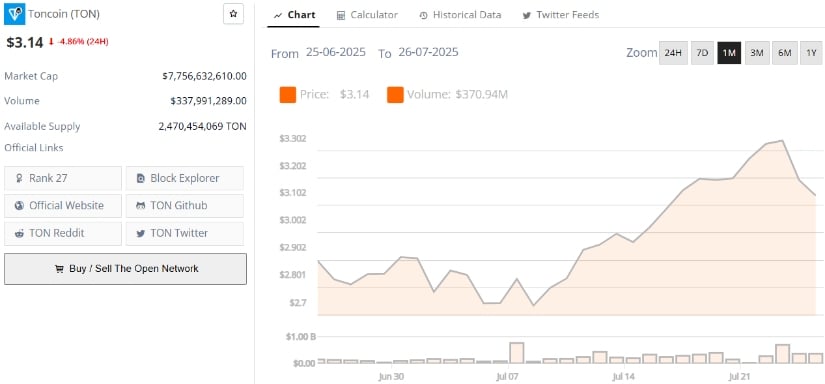Image resolution: width=825 pixels, height=384 pixels.
Task: Set zoom range to 6M
Action: click(x=784, y=53)
